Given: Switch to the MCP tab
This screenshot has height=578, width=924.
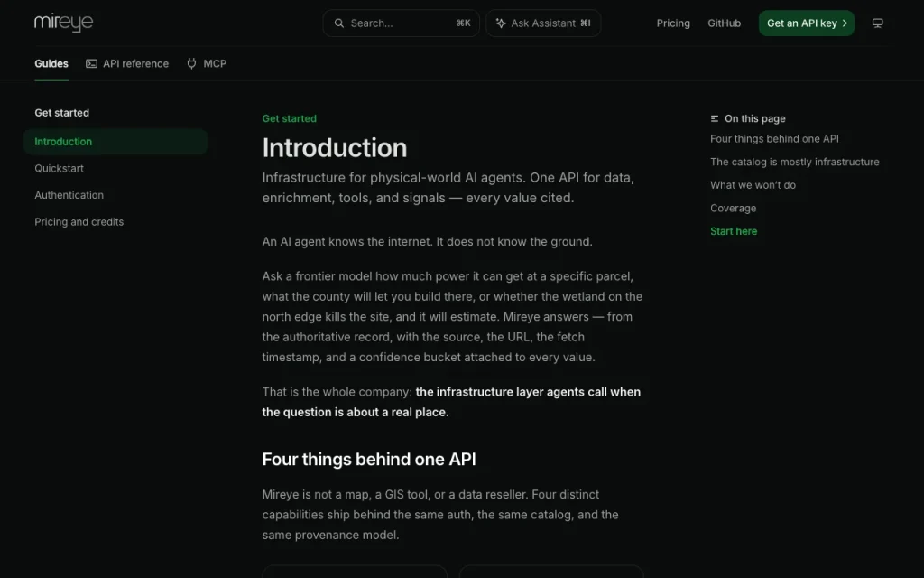Looking at the screenshot, I should [207, 64].
